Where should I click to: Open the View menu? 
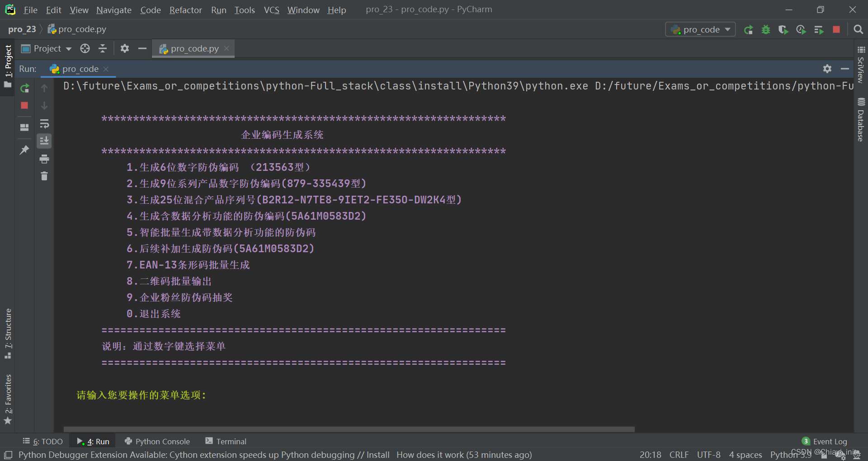click(79, 10)
